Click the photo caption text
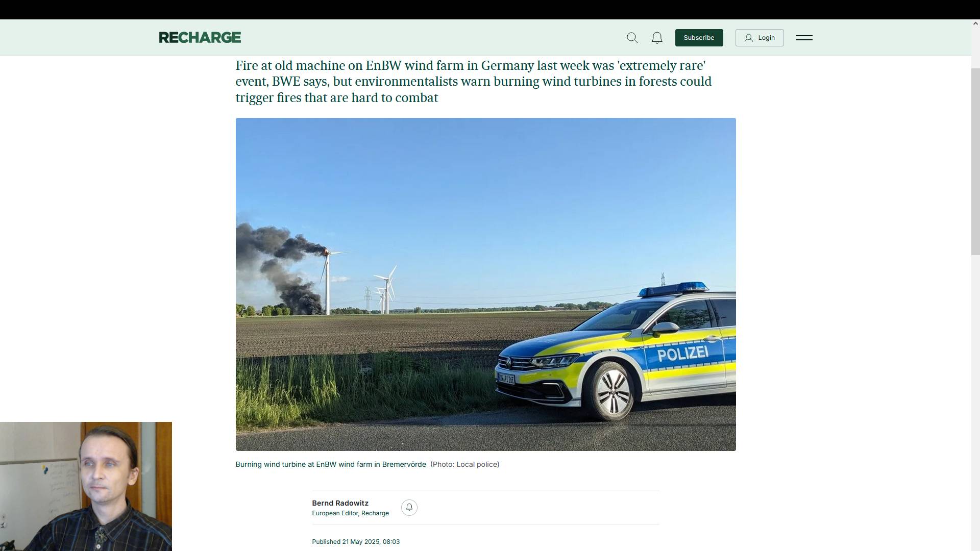Screen dimensions: 980x551 click(x=330, y=464)
